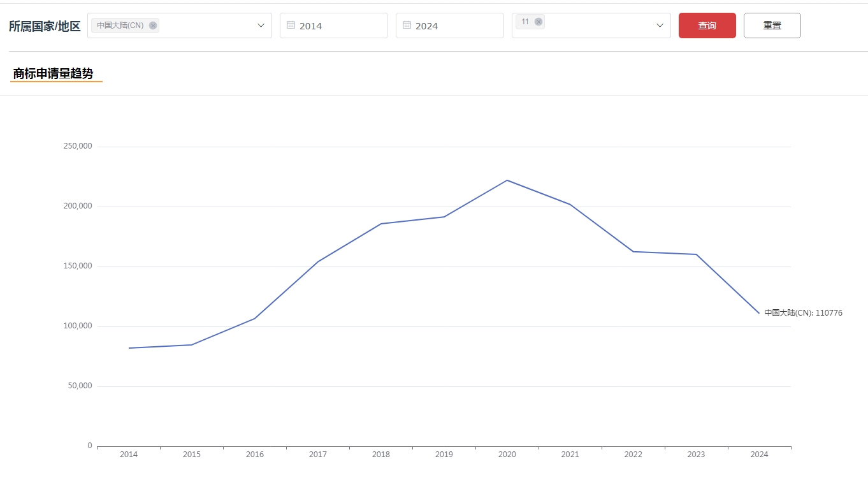Click the 2020 peak point on the line
Image resolution: width=868 pixels, height=489 pixels.
pyautogui.click(x=507, y=180)
